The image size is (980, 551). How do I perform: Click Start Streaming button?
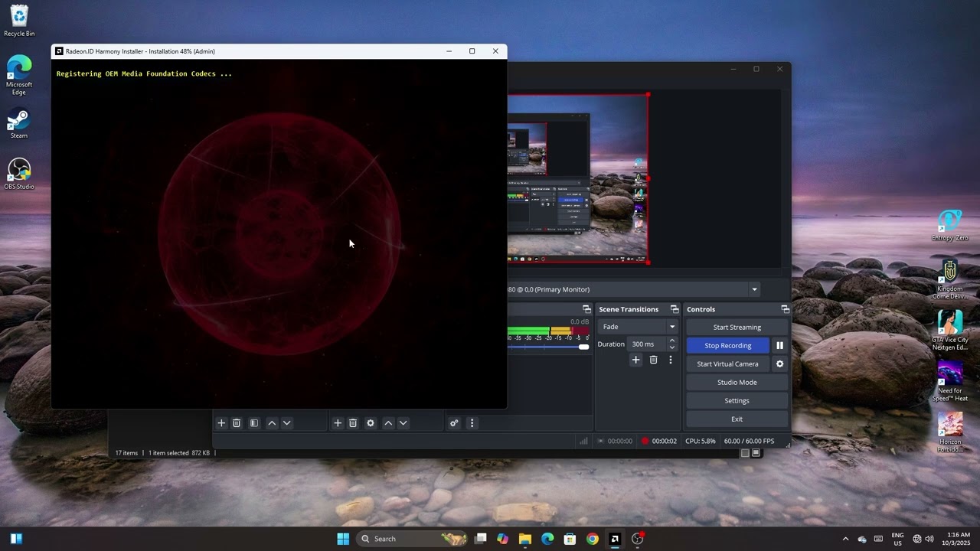(x=737, y=328)
